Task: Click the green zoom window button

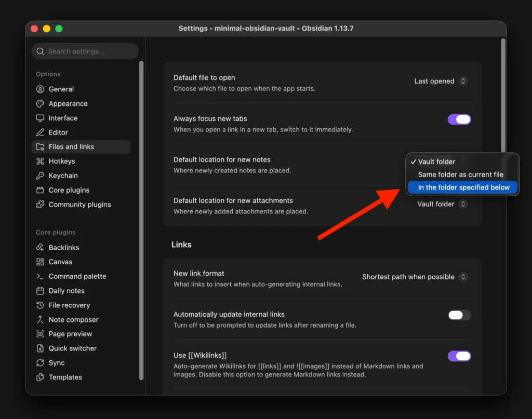Action: 59,29
